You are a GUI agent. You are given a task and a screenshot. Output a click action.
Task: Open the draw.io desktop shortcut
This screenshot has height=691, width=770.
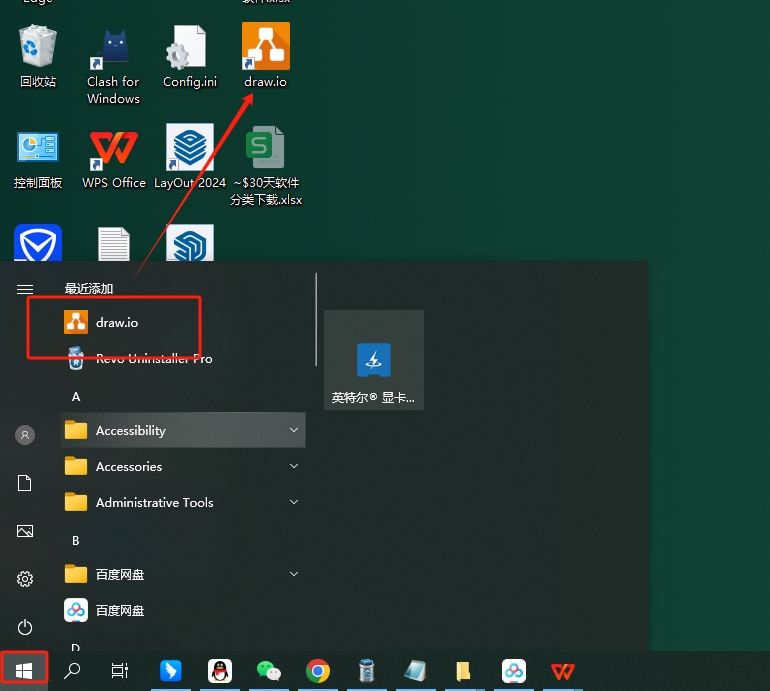click(266, 55)
